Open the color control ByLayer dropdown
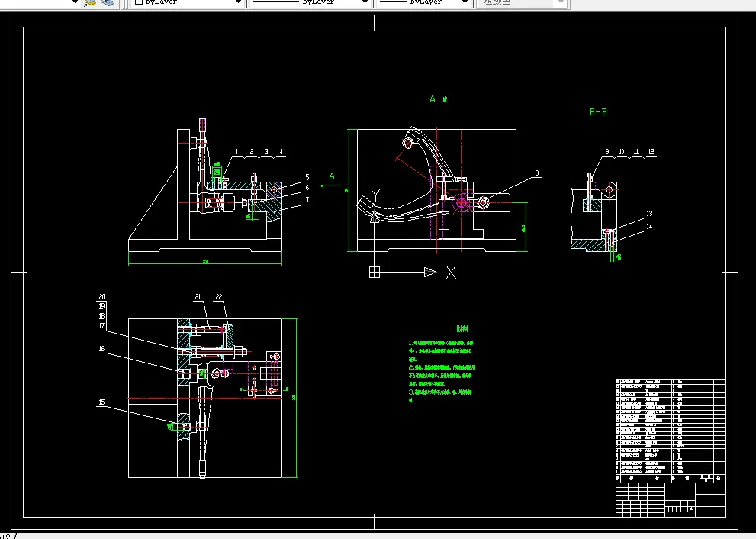 coord(187,2)
